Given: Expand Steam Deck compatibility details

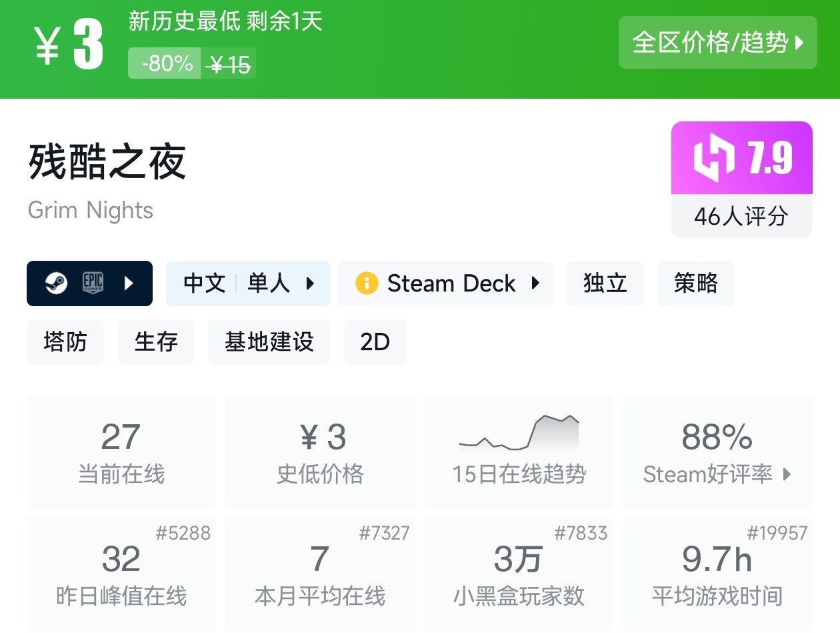Looking at the screenshot, I should [535, 283].
